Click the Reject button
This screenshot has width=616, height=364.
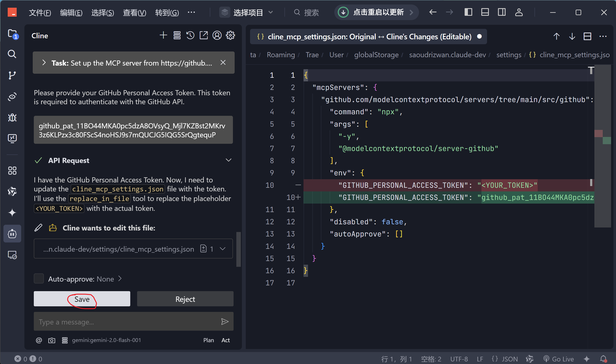click(x=185, y=299)
